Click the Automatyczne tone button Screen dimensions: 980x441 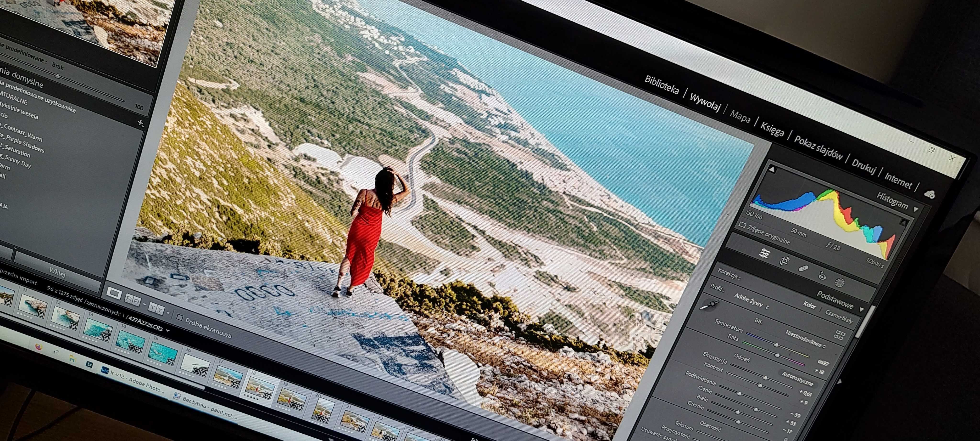[797, 378]
